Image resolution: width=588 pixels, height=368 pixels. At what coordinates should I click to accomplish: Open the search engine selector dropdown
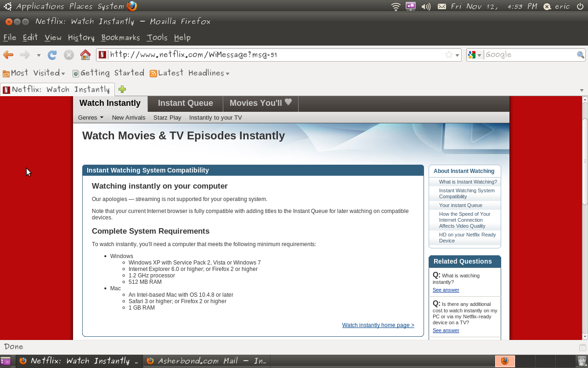tap(475, 55)
